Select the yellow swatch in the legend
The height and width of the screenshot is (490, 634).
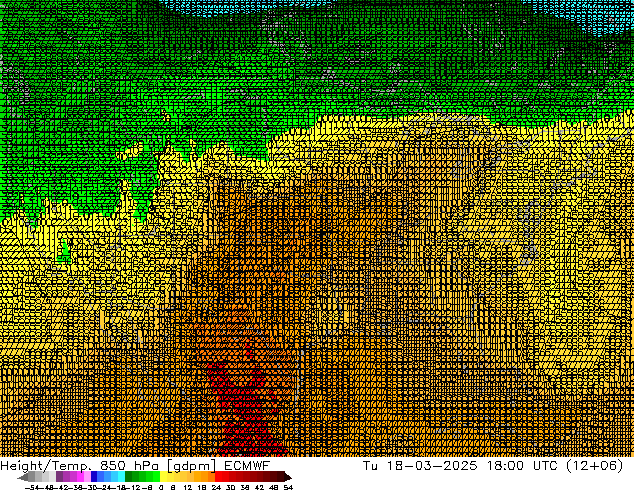click(163, 477)
